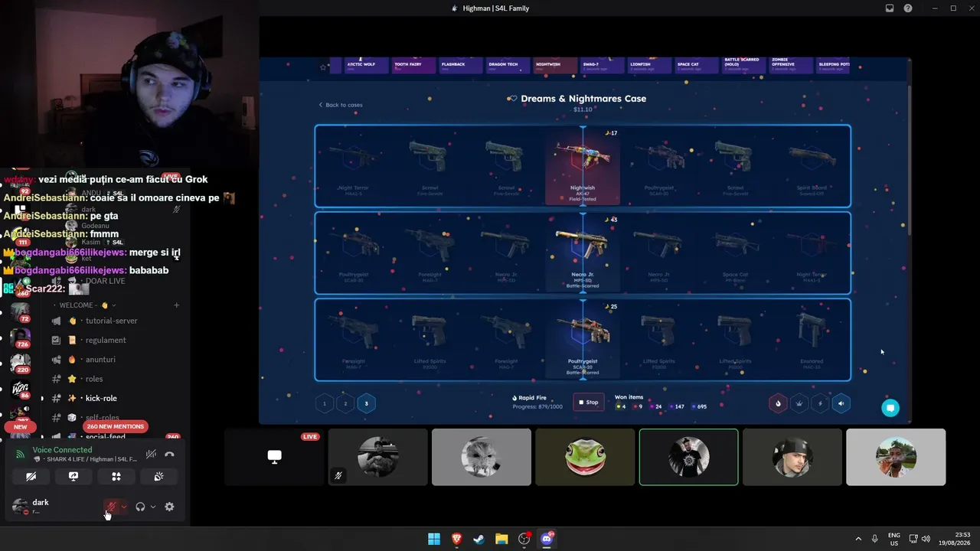980x551 pixels.
Task: Switch ENG US keyboard language
Action: click(893, 539)
